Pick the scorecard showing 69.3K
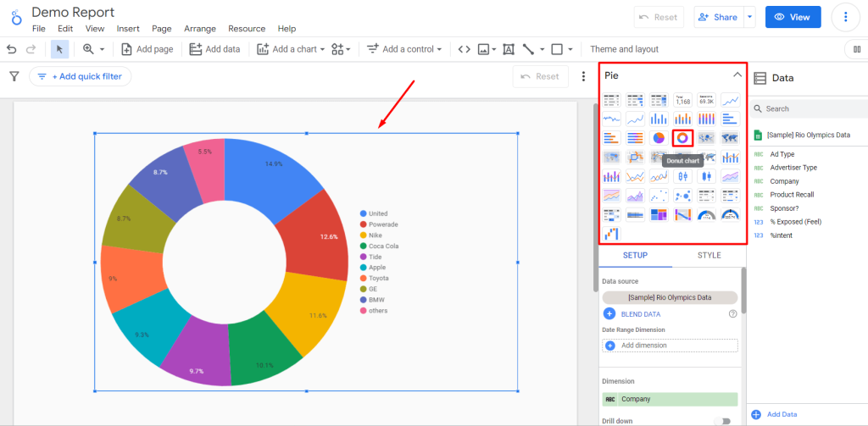This screenshot has height=426, width=868. pos(706,100)
